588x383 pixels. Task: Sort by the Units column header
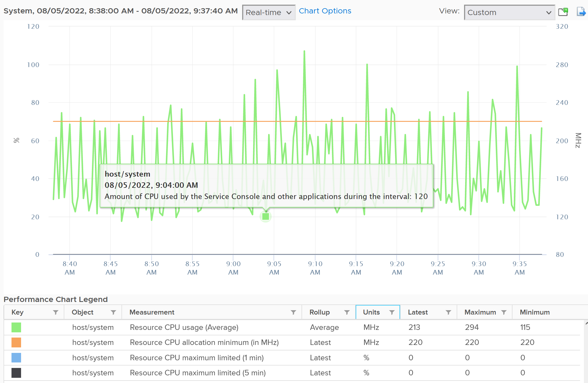(x=371, y=312)
